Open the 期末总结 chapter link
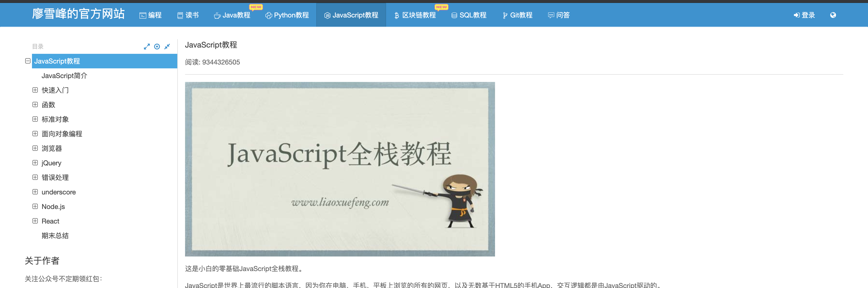This screenshot has width=868, height=288. pyautogui.click(x=55, y=235)
